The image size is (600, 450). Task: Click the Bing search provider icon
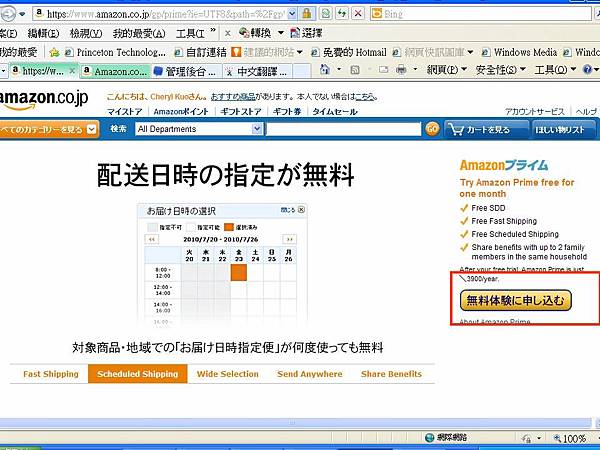pos(377,14)
